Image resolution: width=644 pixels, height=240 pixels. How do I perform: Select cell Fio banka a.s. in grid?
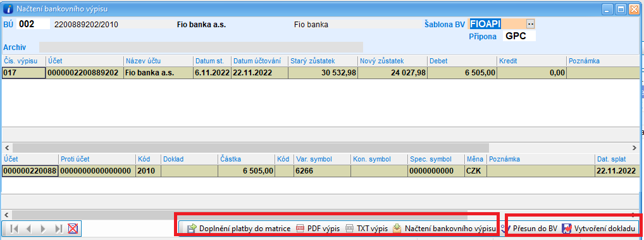click(x=159, y=73)
